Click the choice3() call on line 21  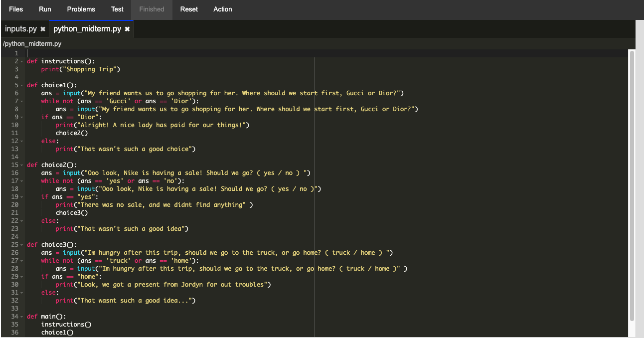tap(72, 213)
